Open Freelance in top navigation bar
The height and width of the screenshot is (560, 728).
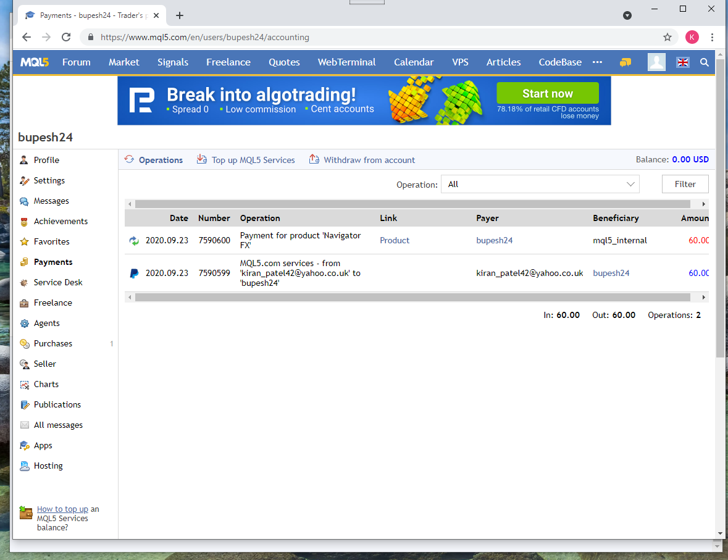click(x=228, y=62)
